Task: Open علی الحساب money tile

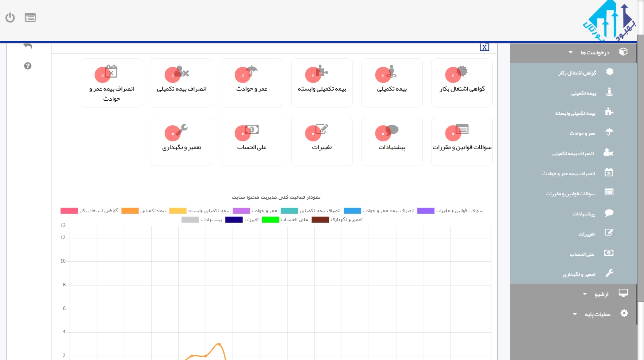Action: click(252, 141)
